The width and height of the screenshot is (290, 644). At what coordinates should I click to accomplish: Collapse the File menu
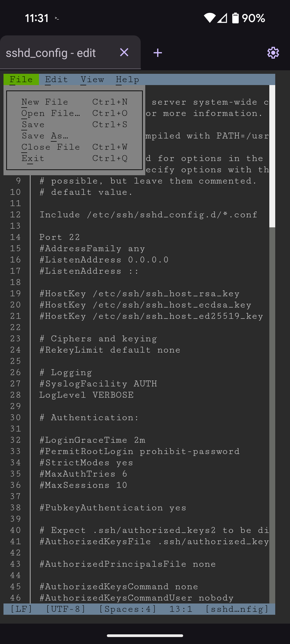click(x=21, y=80)
